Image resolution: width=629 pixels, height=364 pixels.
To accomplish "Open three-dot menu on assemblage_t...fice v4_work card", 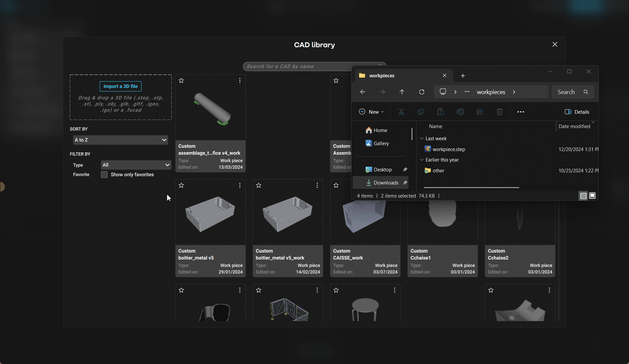I will 240,81.
